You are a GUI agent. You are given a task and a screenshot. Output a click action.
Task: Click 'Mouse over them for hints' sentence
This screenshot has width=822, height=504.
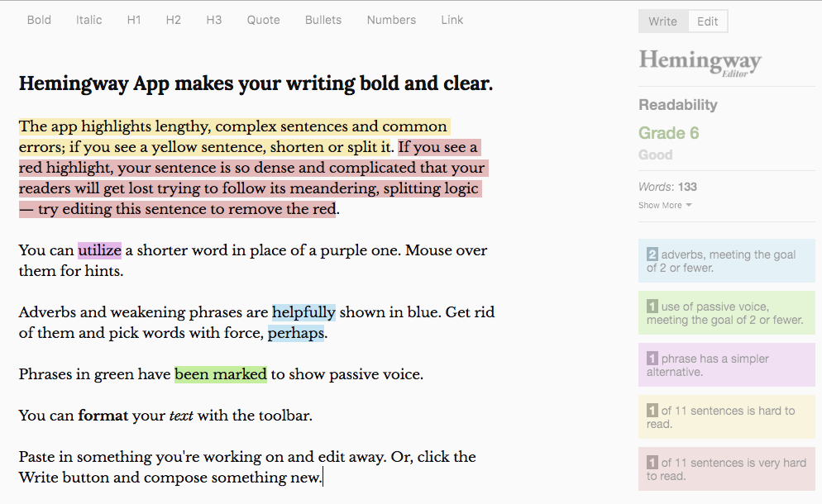(253, 261)
